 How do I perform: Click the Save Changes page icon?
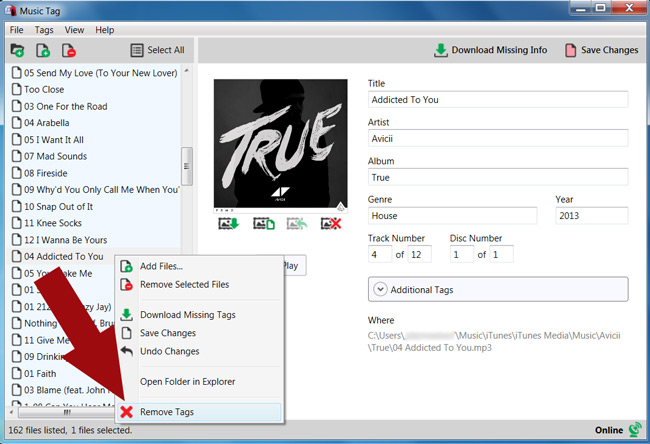(x=571, y=50)
